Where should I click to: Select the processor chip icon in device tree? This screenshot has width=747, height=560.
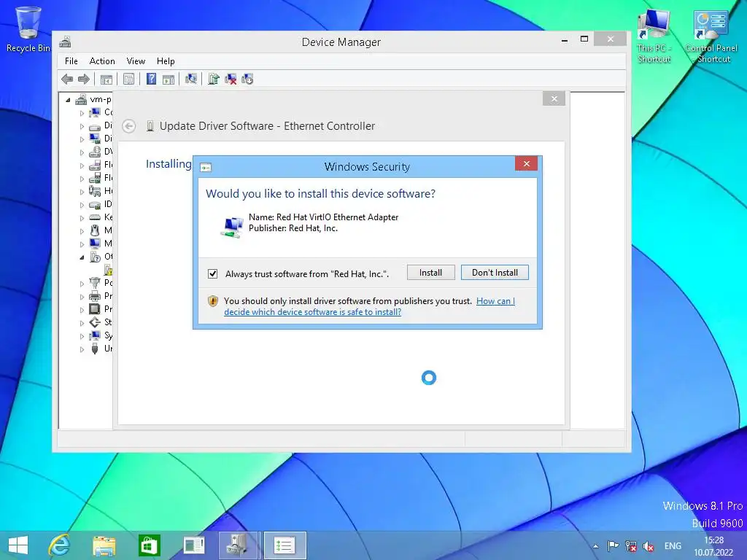95,309
